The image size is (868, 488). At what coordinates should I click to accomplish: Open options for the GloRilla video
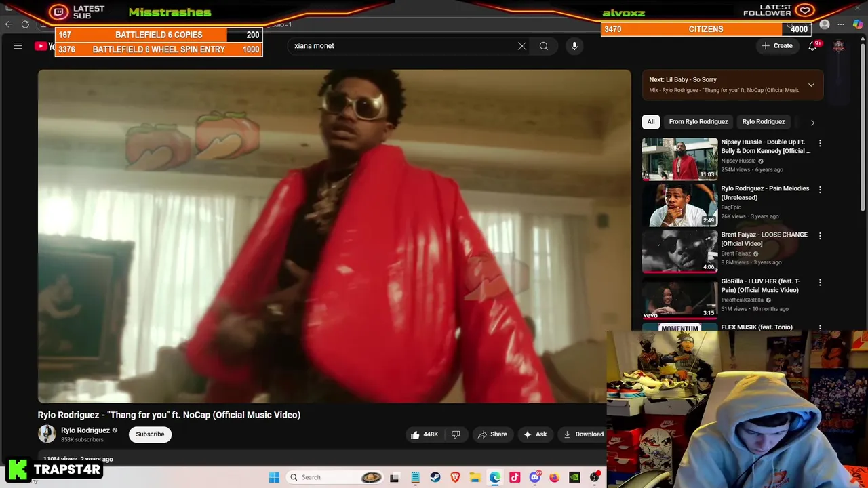820,282
